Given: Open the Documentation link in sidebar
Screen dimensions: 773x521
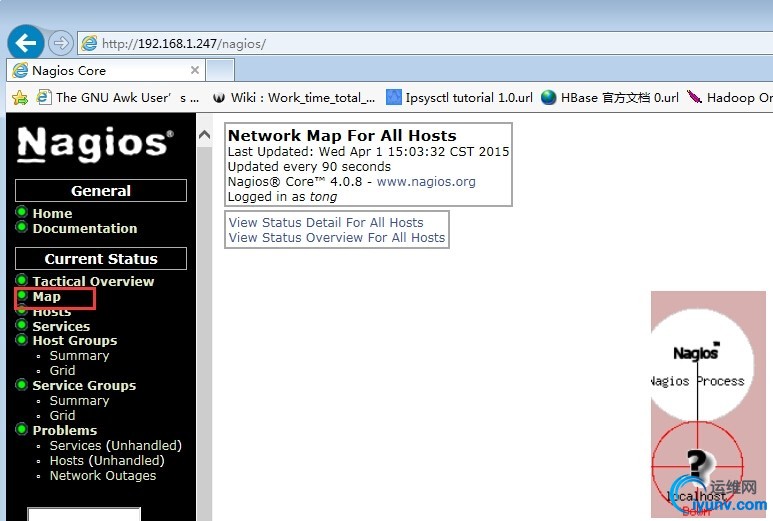Looking at the screenshot, I should coord(85,228).
